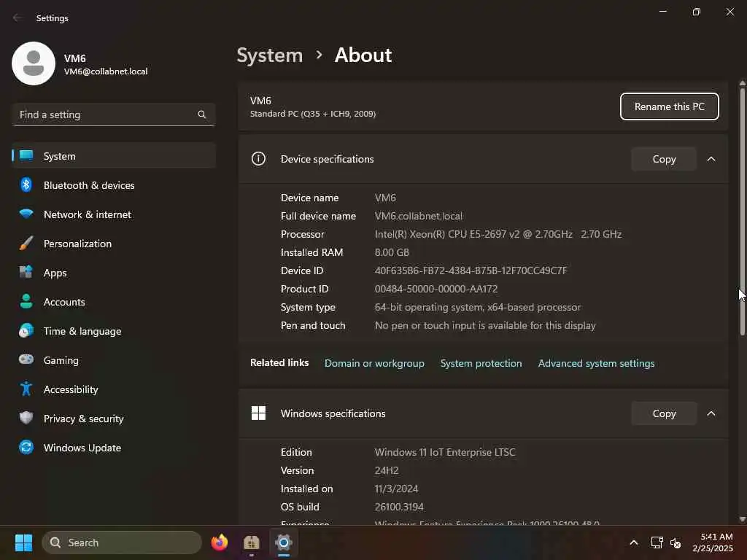Open Network & internet settings

pyautogui.click(x=114, y=214)
